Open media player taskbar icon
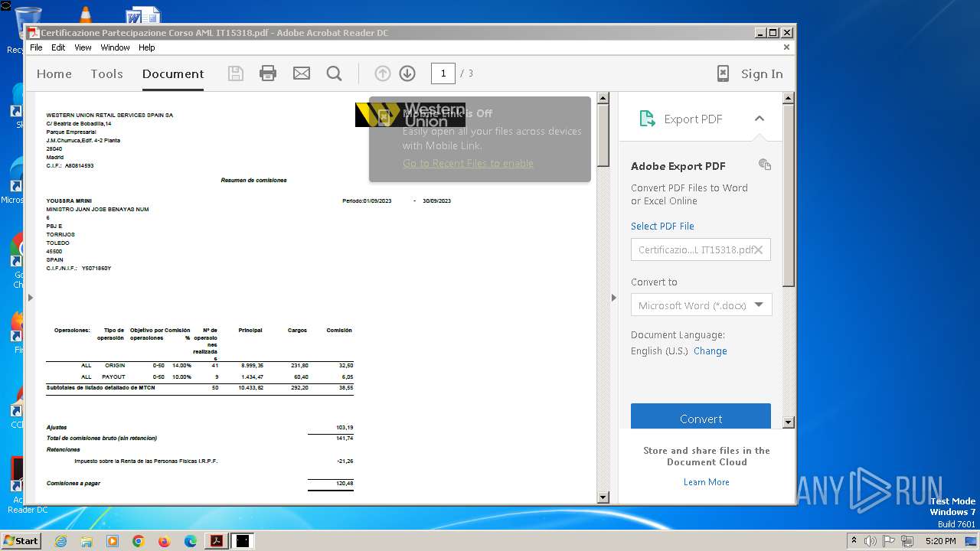This screenshot has width=980, height=551. (113, 541)
